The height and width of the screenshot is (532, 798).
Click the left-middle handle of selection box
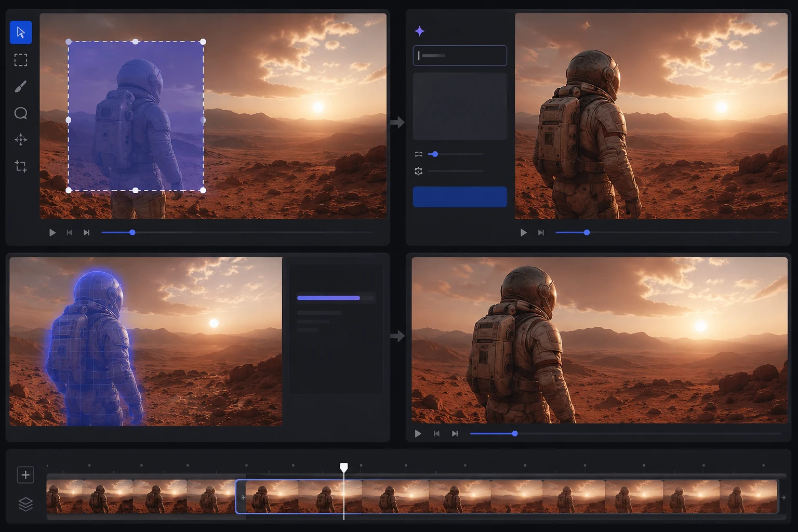[x=69, y=120]
